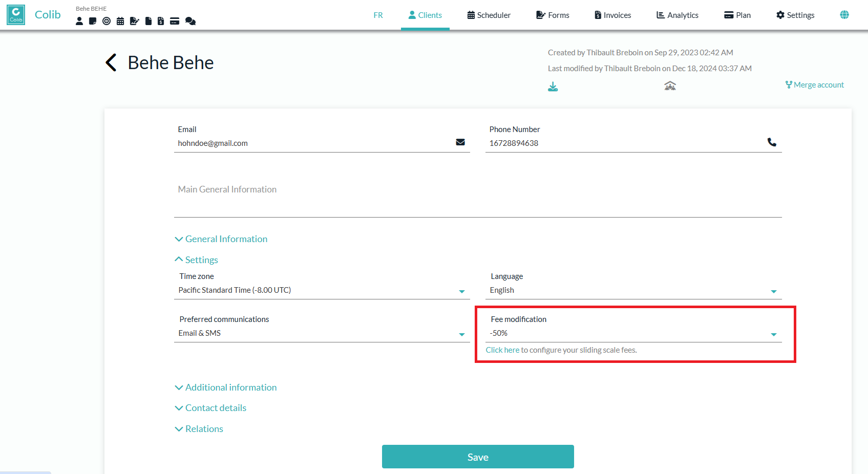Click the phone icon in Phone Number field
This screenshot has height=474, width=868.
pyautogui.click(x=772, y=142)
